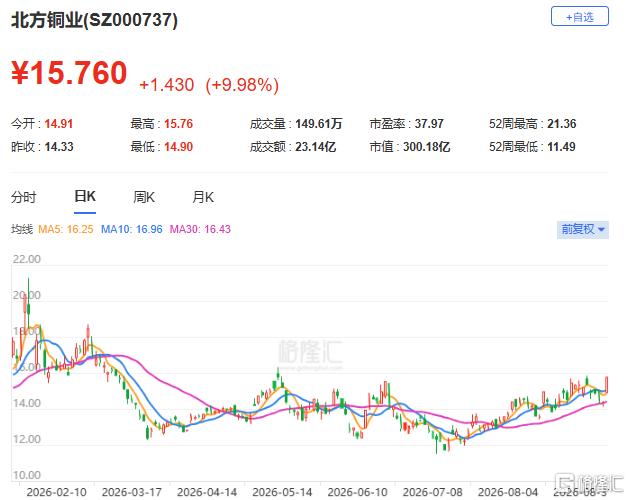The width and height of the screenshot is (630, 500).
Task: Click the MA10: 16.96 indicator label
Action: pyautogui.click(x=131, y=229)
